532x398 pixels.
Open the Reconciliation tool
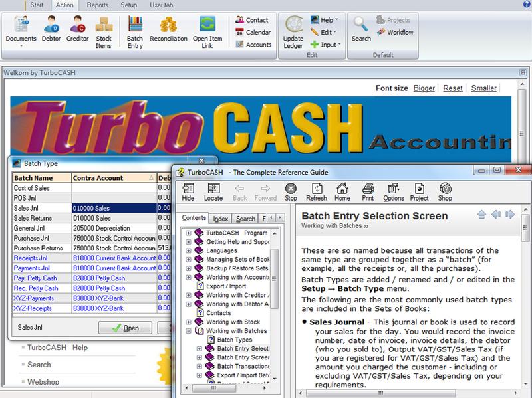tap(169, 29)
